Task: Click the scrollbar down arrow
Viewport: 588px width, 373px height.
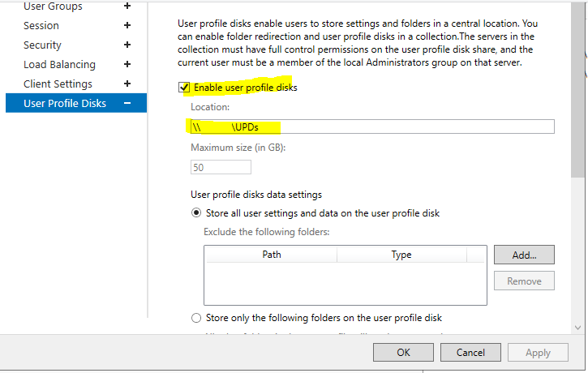Action: (578, 326)
